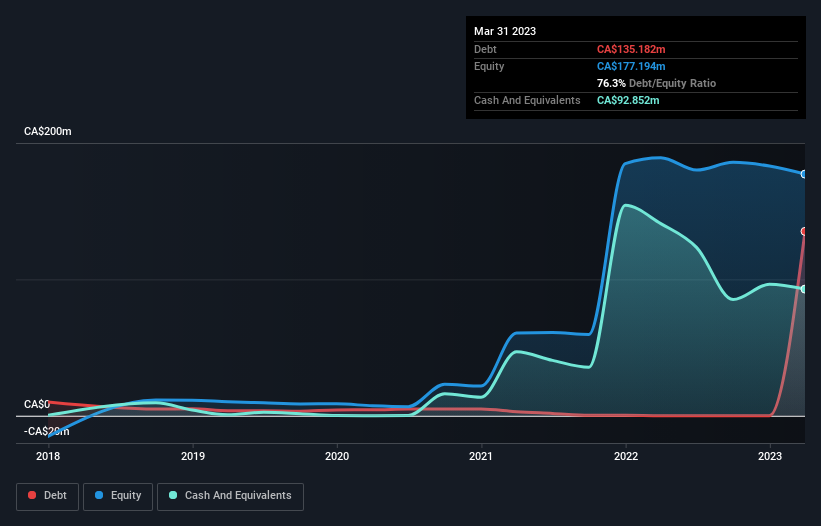
Task: Click the CA$0 y-axis label
Action: 37,404
